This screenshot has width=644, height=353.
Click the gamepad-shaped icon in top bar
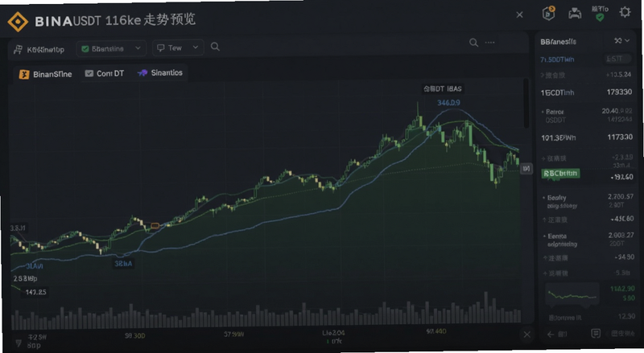575,14
